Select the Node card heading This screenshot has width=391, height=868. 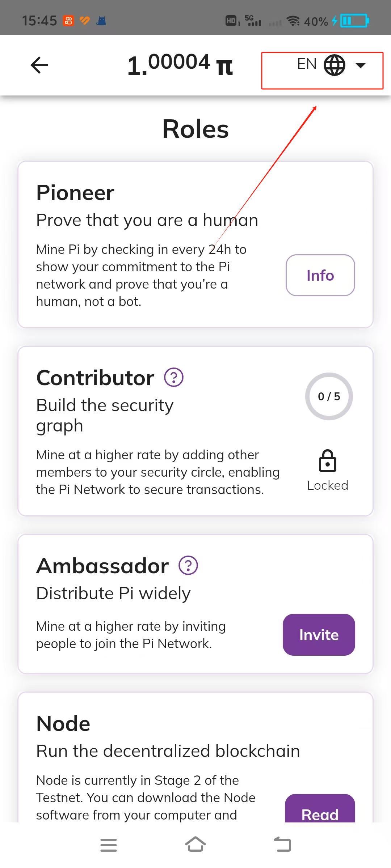pos(63,724)
